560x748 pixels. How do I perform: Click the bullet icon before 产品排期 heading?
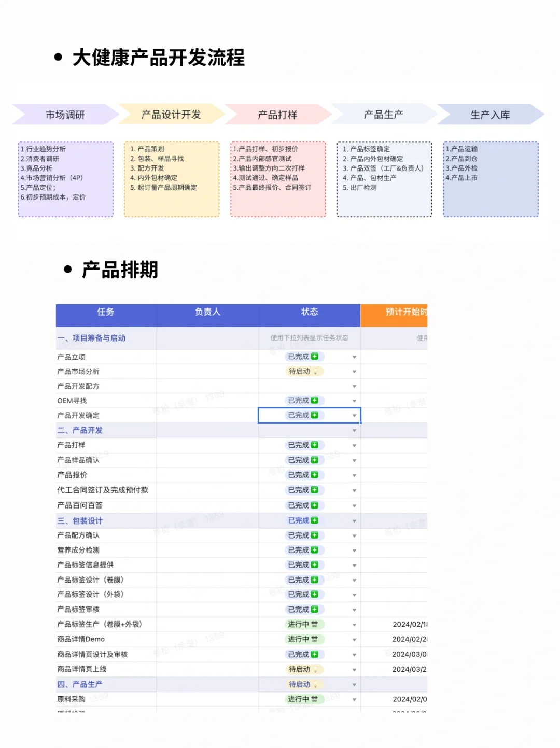67,268
